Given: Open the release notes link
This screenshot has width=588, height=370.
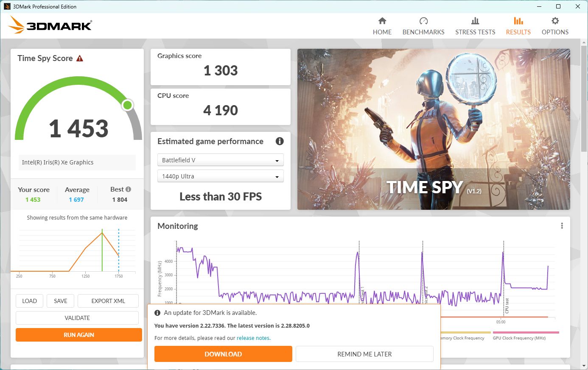Looking at the screenshot, I should [x=253, y=338].
